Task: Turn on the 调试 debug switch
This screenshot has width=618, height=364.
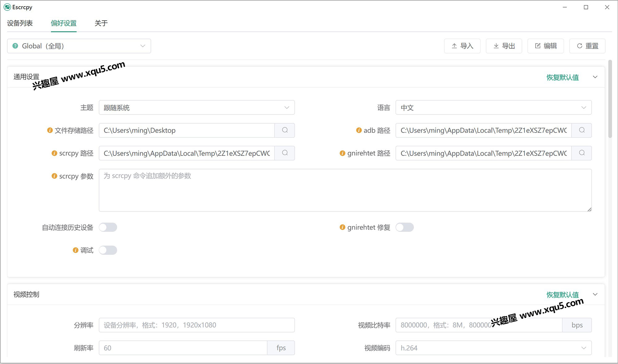Action: click(x=108, y=250)
